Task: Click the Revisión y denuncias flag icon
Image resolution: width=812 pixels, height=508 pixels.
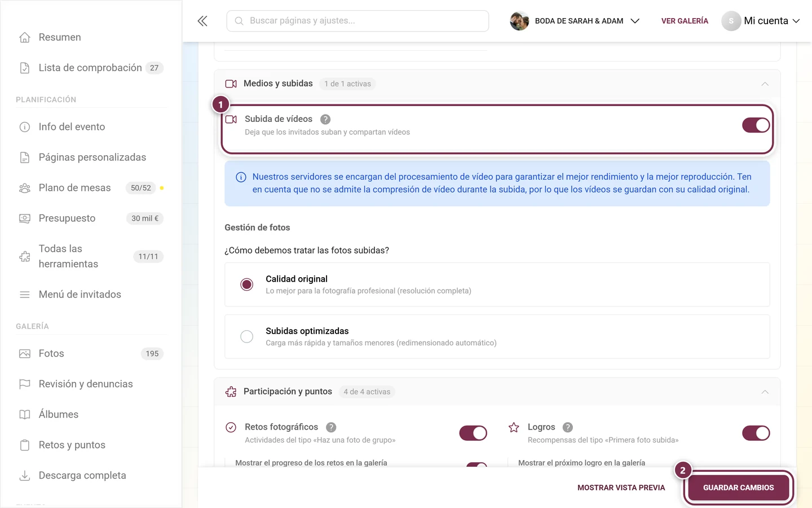Action: [25, 384]
